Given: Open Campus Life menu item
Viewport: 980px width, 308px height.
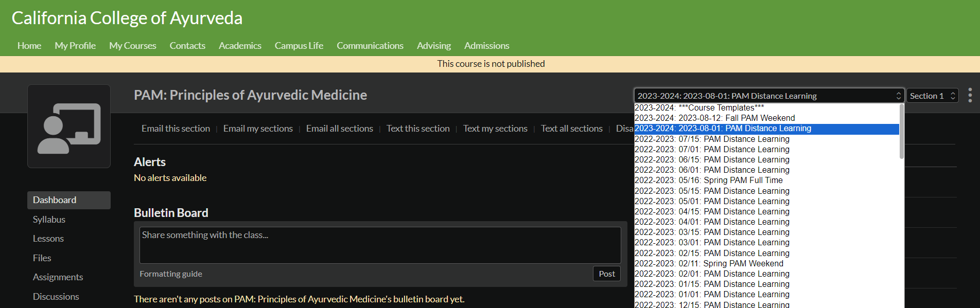Looking at the screenshot, I should (x=299, y=46).
